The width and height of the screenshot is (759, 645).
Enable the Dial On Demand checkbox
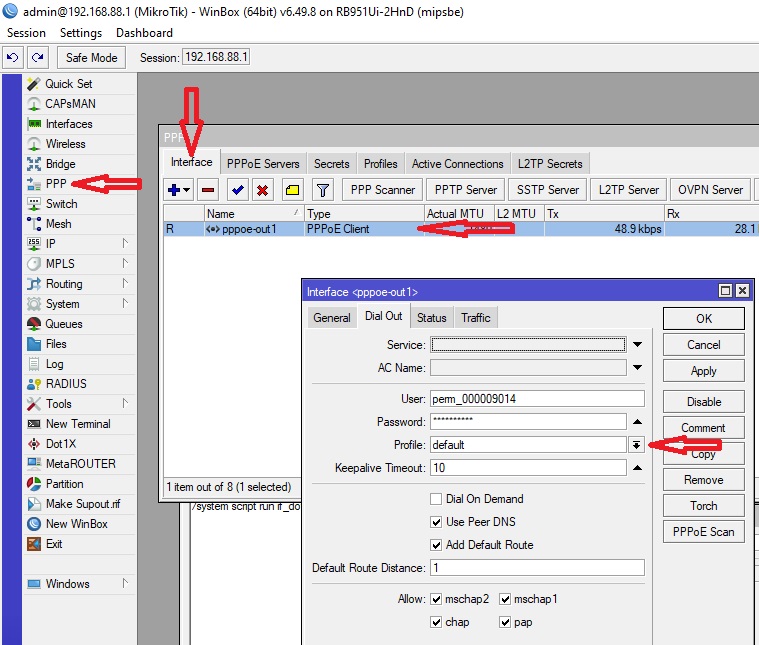click(436, 499)
